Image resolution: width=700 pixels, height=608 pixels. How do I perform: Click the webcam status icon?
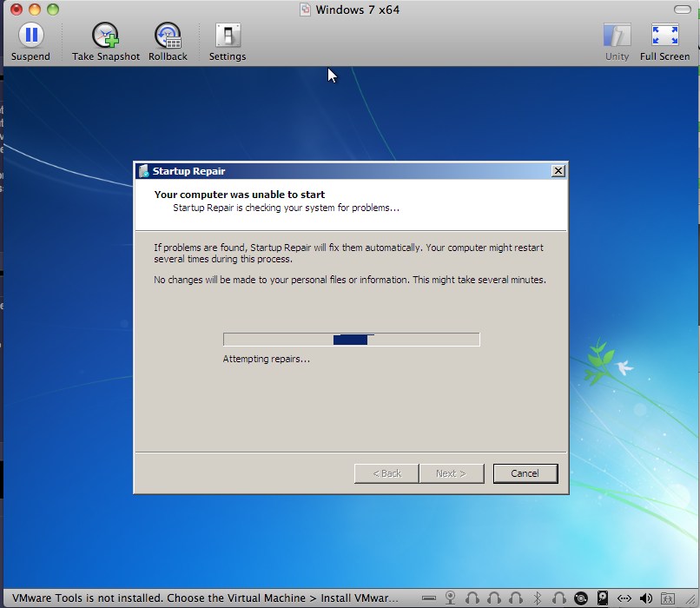451,598
